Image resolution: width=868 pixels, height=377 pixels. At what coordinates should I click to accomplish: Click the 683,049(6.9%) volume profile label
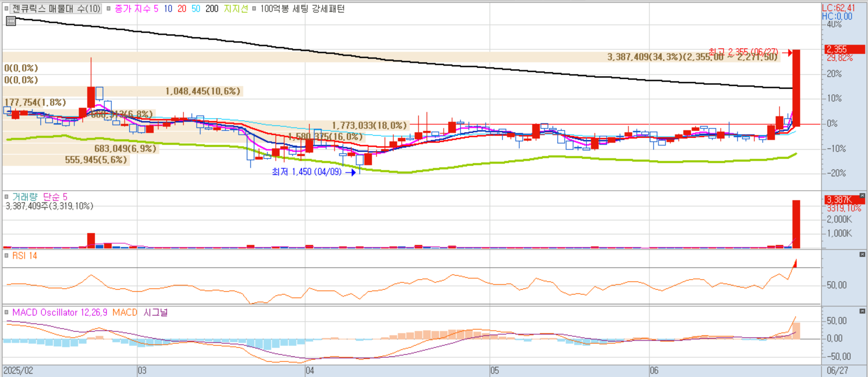[x=125, y=148]
